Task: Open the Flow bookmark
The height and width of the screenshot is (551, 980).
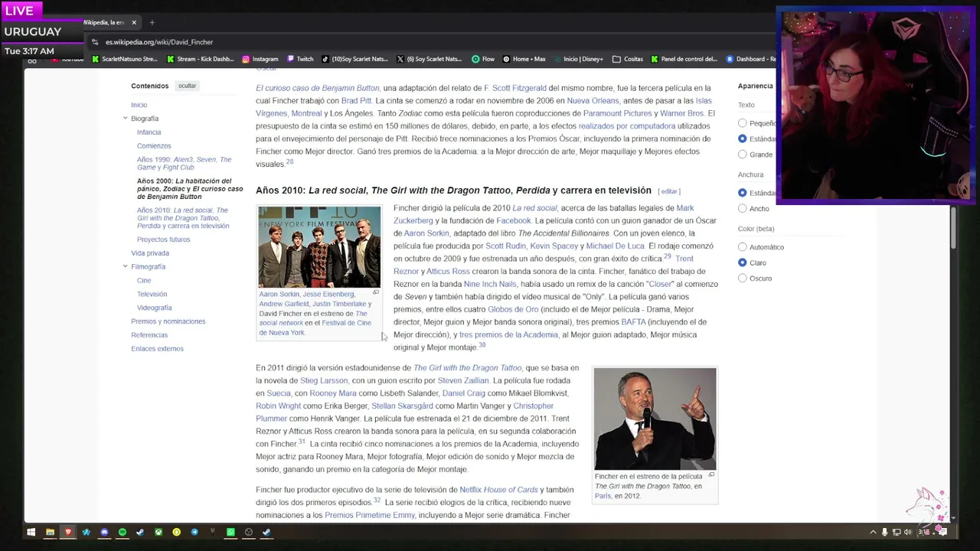Action: (483, 59)
